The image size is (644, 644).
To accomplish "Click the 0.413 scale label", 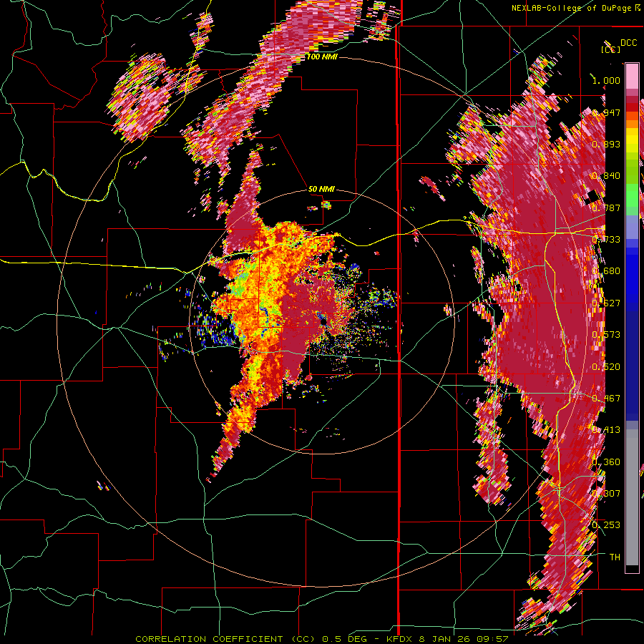I will click(x=606, y=430).
